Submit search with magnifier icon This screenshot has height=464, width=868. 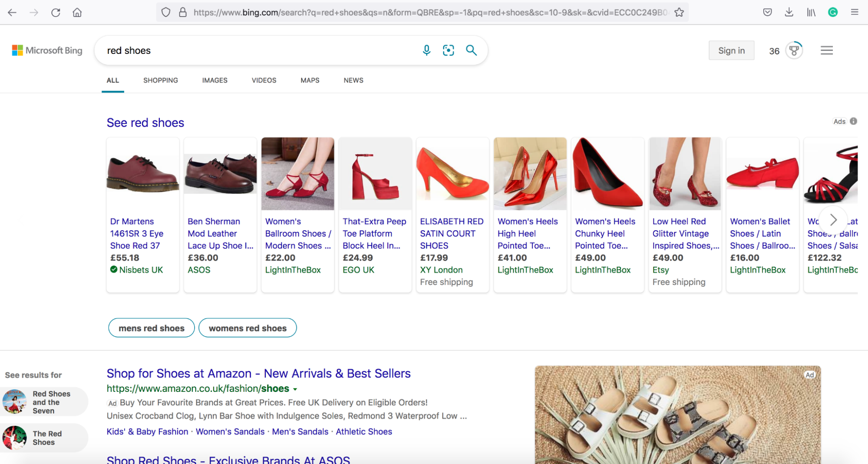click(471, 50)
